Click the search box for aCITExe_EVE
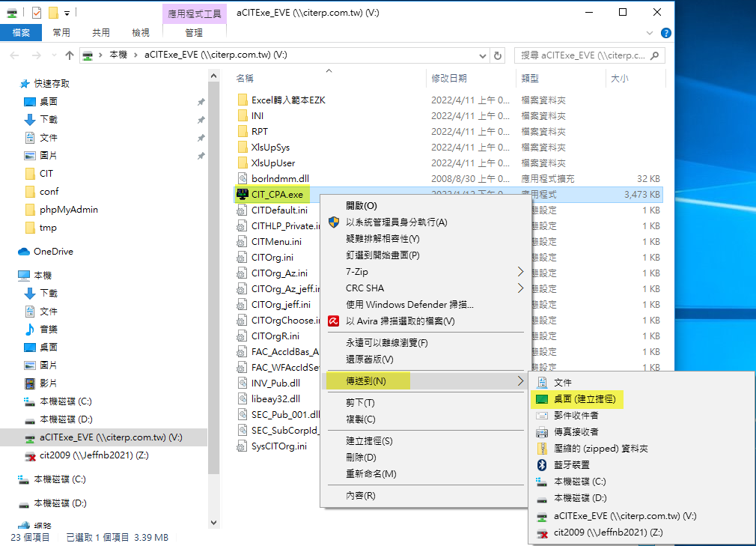 pos(584,55)
